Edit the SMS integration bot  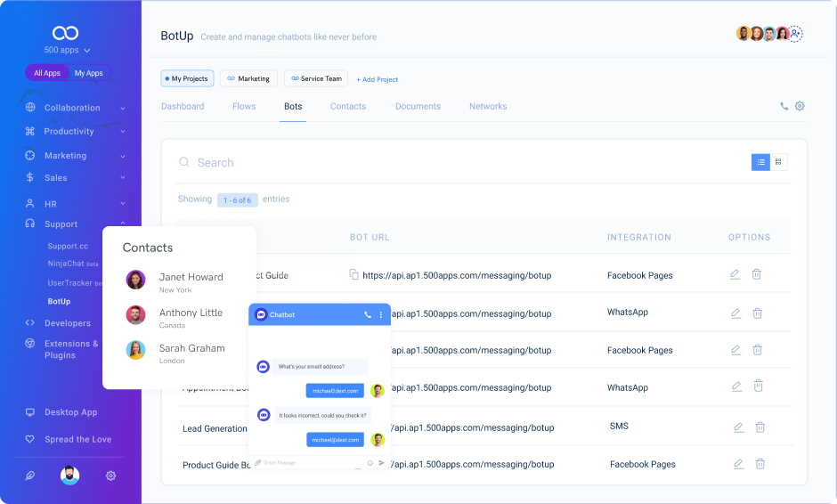(x=738, y=427)
